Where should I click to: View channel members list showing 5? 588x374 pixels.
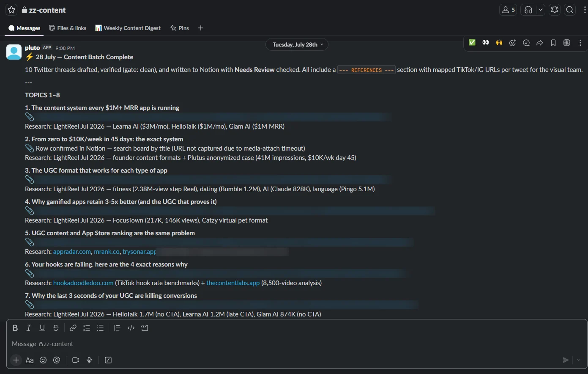pyautogui.click(x=508, y=10)
